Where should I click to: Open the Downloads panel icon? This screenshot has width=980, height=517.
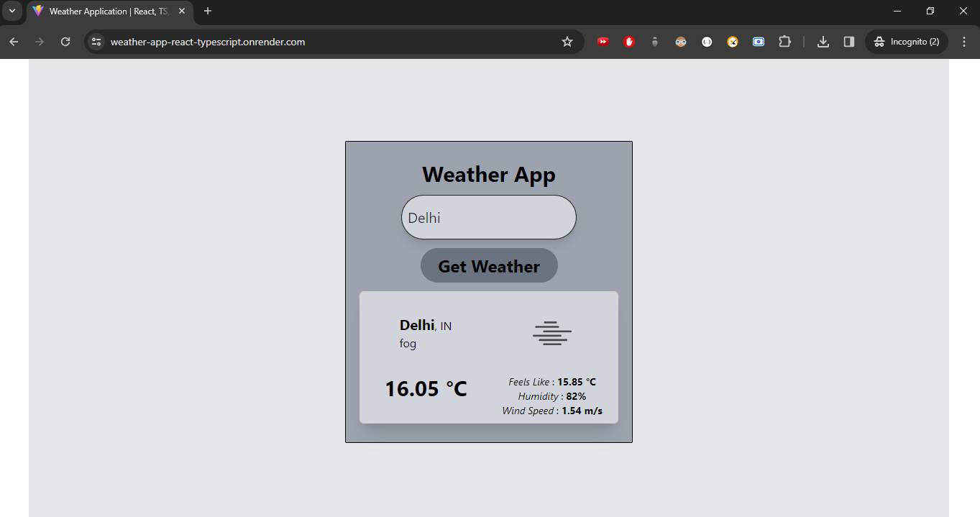click(x=822, y=42)
